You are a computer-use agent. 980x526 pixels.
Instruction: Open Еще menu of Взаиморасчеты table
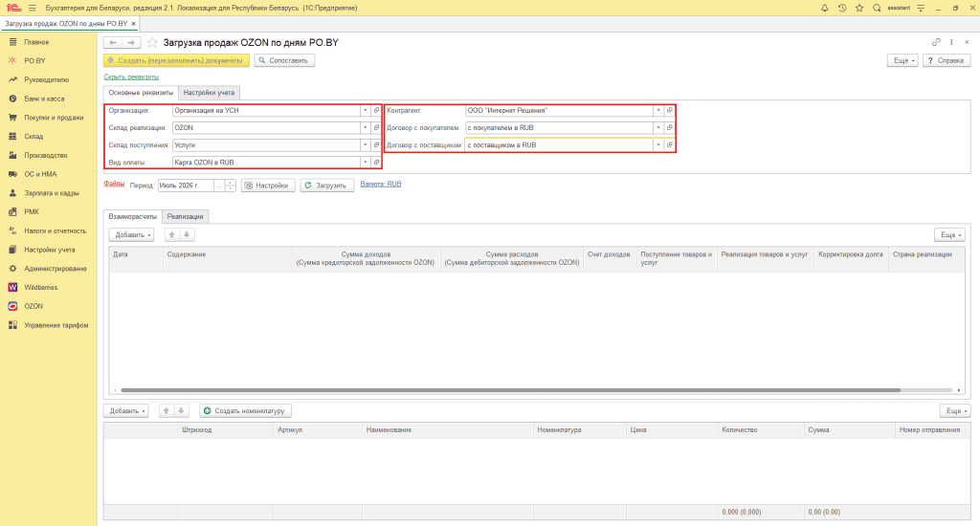click(950, 235)
